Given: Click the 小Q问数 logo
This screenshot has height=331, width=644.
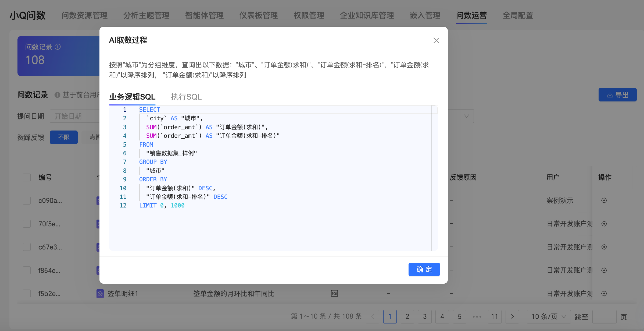Looking at the screenshot, I should [x=27, y=15].
